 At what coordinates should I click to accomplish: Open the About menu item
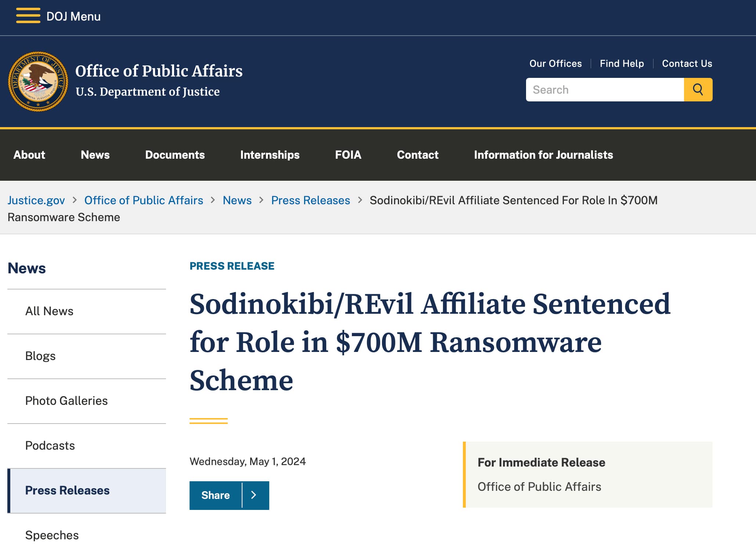(x=29, y=155)
